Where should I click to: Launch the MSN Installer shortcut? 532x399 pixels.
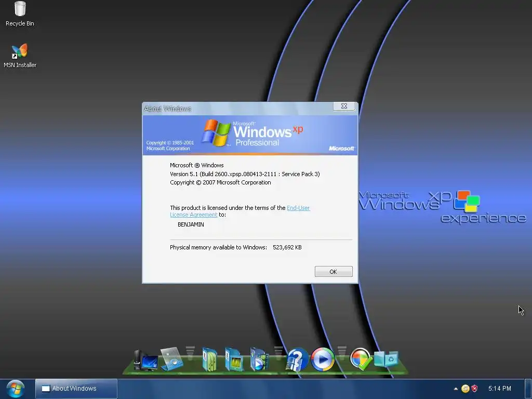[x=20, y=56]
